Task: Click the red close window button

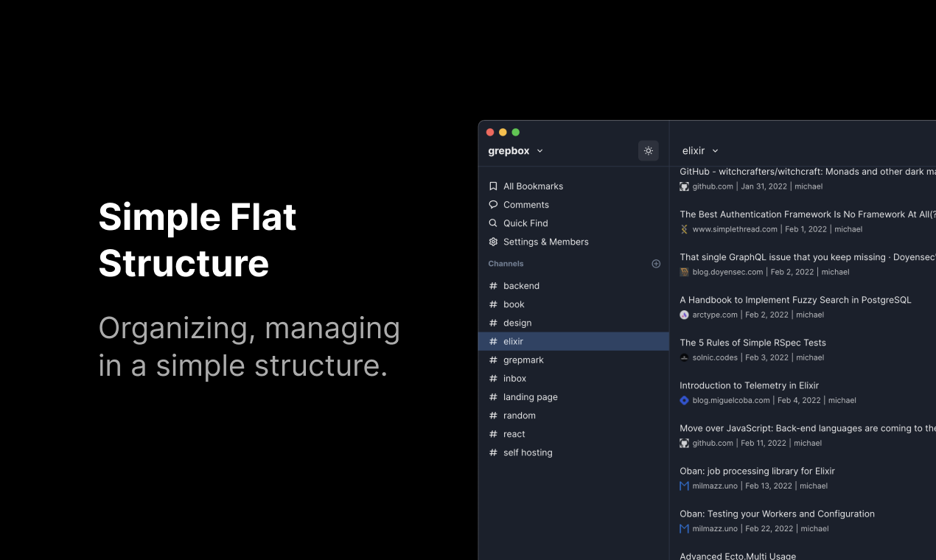Action: tap(490, 133)
